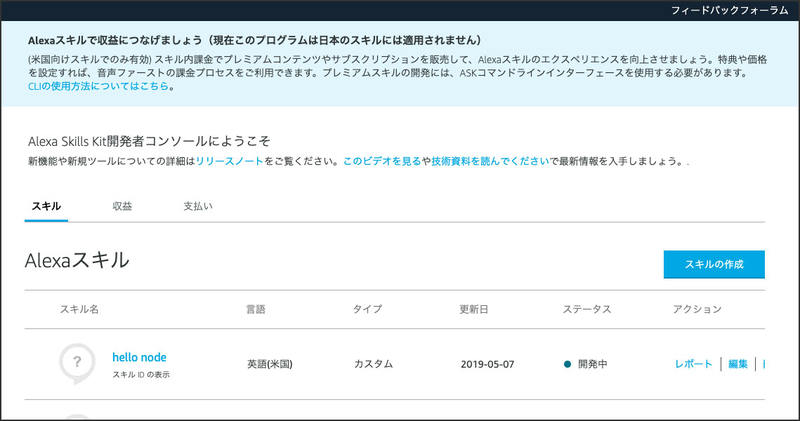Click the Alexaスキル section heading
The height and width of the screenshot is (421, 800).
click(x=77, y=260)
